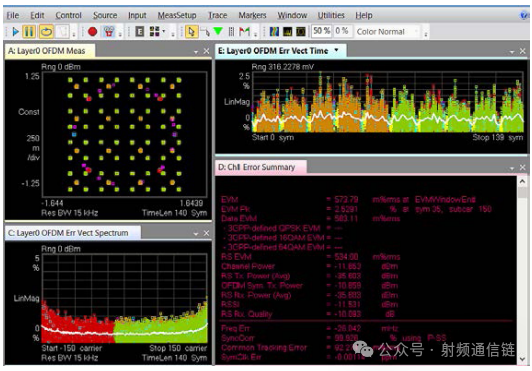Enable the spectrogram display icon

274,32
